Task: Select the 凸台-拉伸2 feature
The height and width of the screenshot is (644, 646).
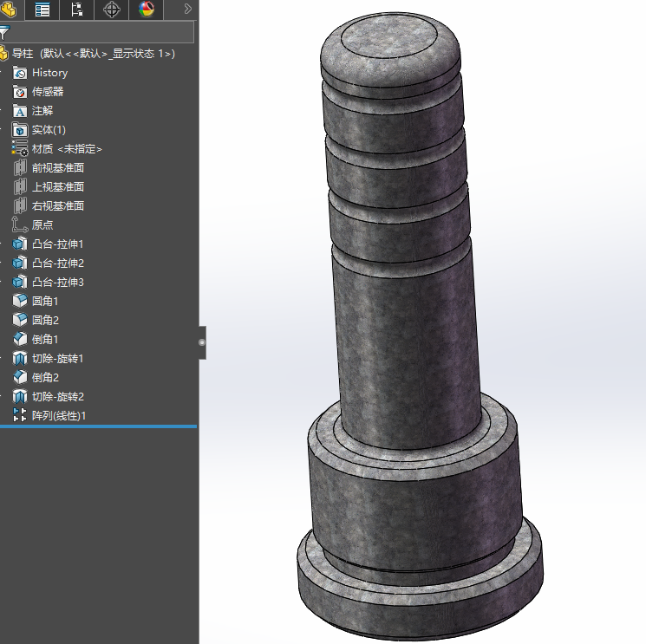Action: click(x=58, y=263)
